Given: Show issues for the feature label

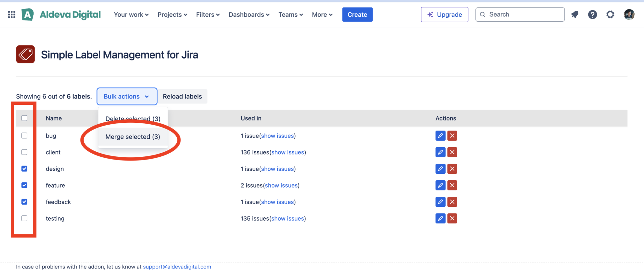Looking at the screenshot, I should coord(281,185).
